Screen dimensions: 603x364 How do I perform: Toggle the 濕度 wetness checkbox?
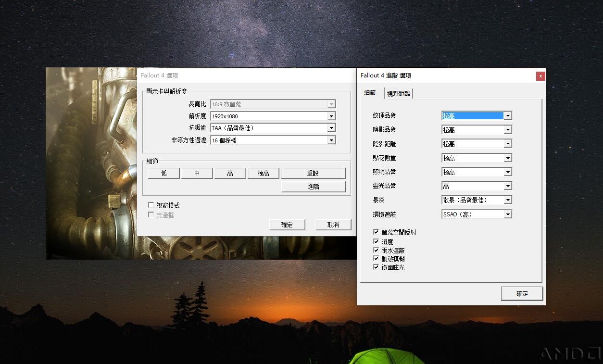click(376, 241)
